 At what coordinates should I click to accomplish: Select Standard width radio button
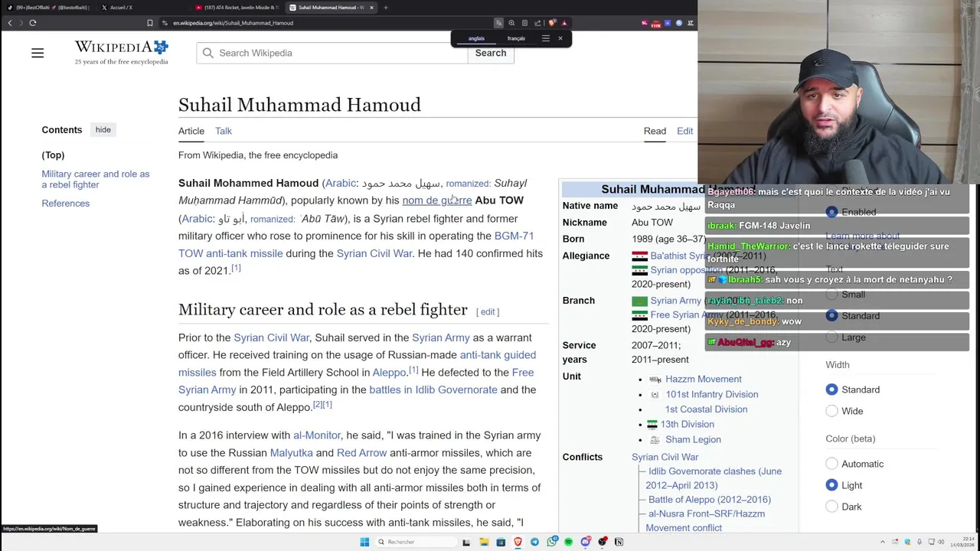click(831, 390)
